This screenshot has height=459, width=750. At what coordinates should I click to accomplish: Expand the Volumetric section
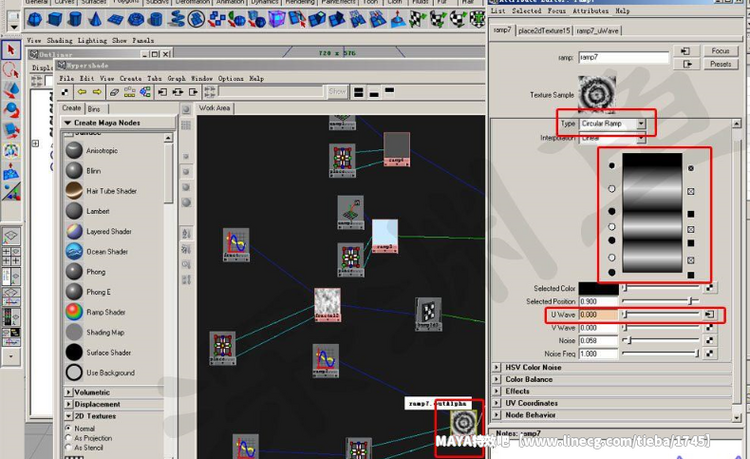[x=68, y=392]
